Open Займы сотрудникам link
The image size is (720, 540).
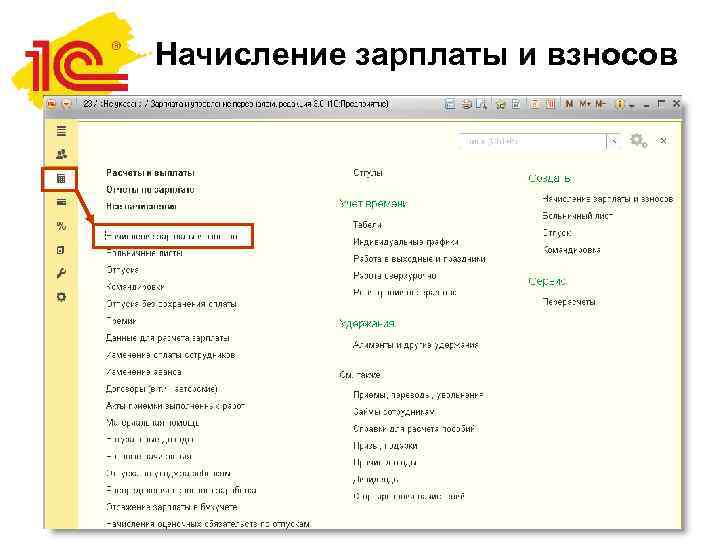394,412
